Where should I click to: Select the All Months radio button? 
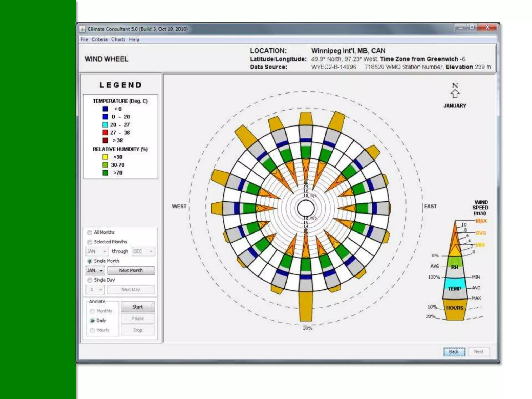point(90,232)
